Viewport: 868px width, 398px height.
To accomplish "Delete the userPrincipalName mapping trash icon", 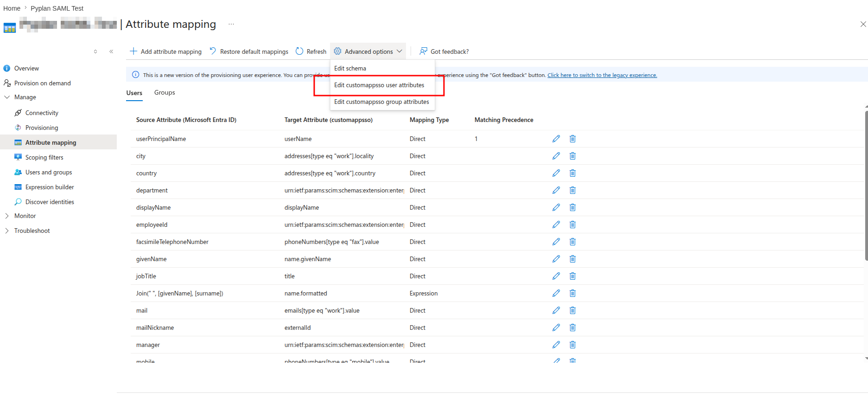I will (x=573, y=139).
